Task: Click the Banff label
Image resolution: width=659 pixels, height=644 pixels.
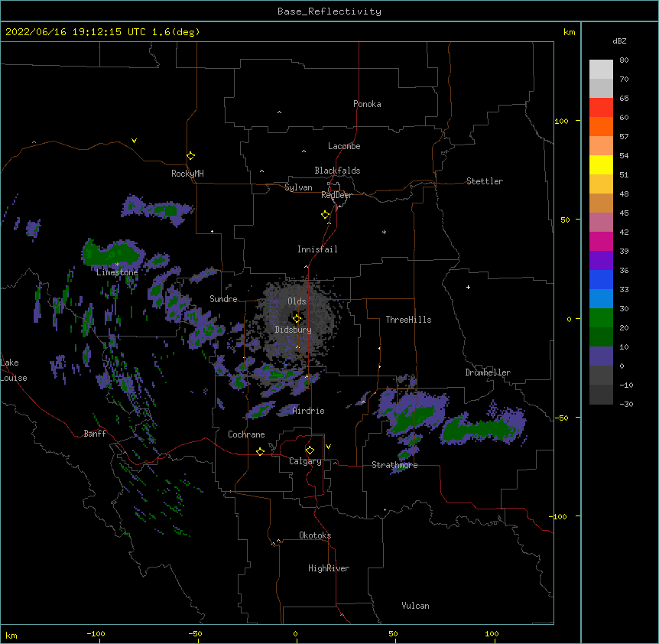Action: tap(95, 434)
